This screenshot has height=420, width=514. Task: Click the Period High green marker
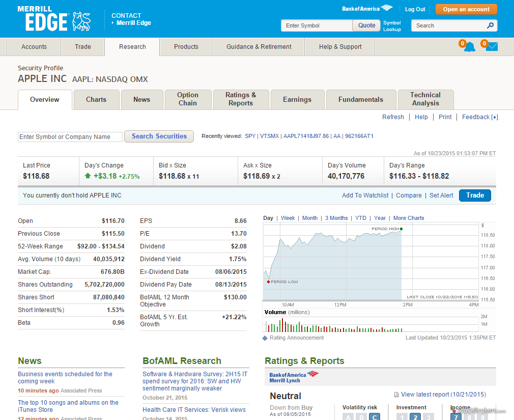[401, 229]
